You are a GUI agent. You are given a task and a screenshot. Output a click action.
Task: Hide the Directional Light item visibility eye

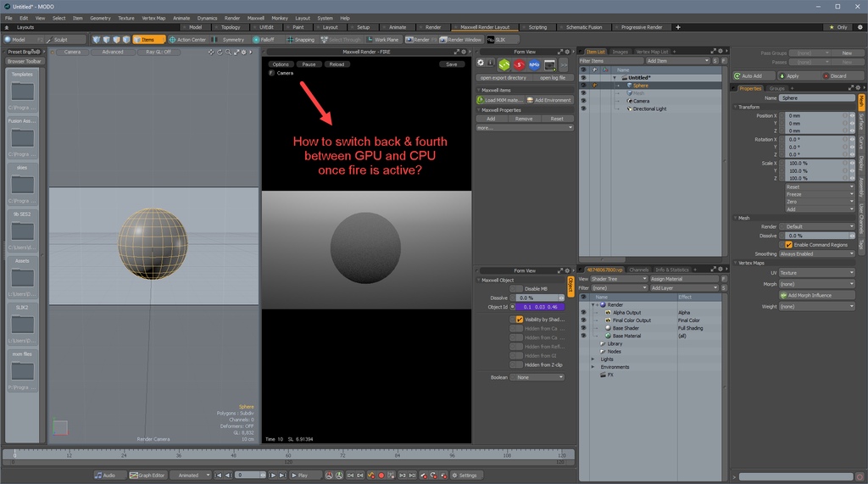(583, 108)
